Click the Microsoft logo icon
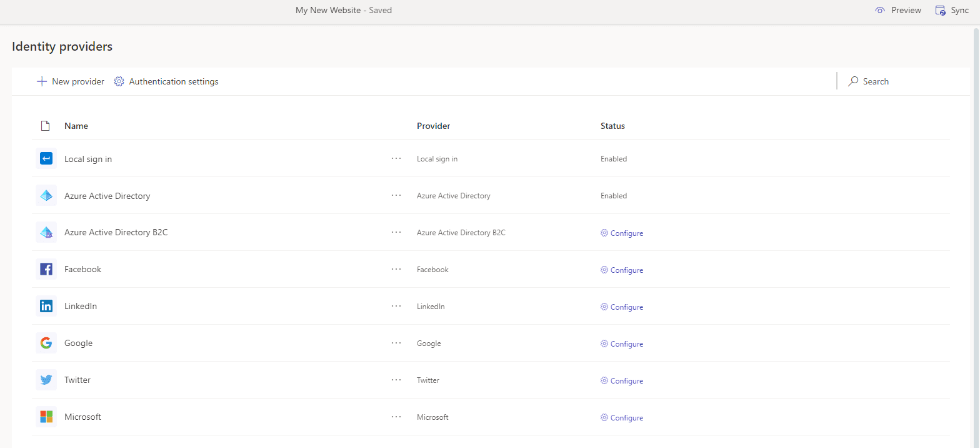This screenshot has width=980, height=448. [x=46, y=417]
